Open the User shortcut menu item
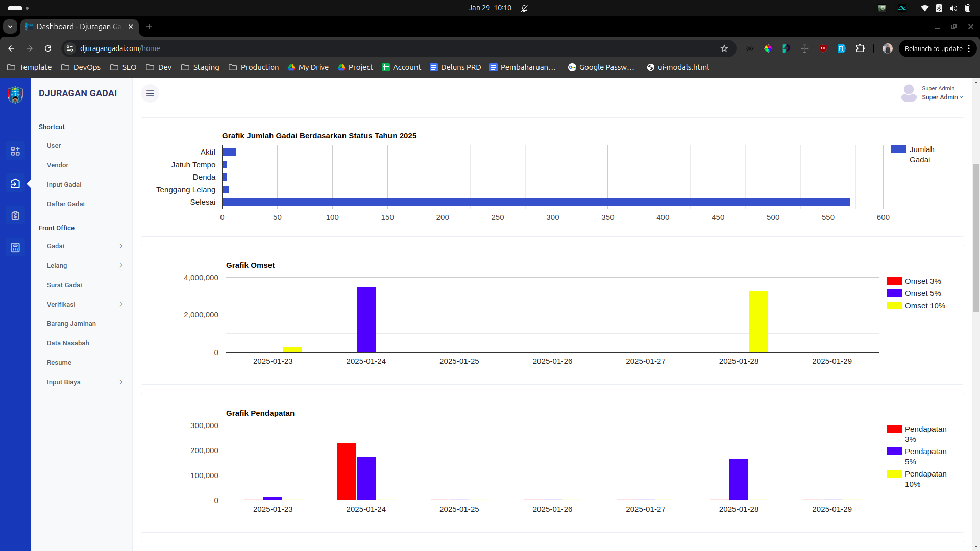 [54, 146]
